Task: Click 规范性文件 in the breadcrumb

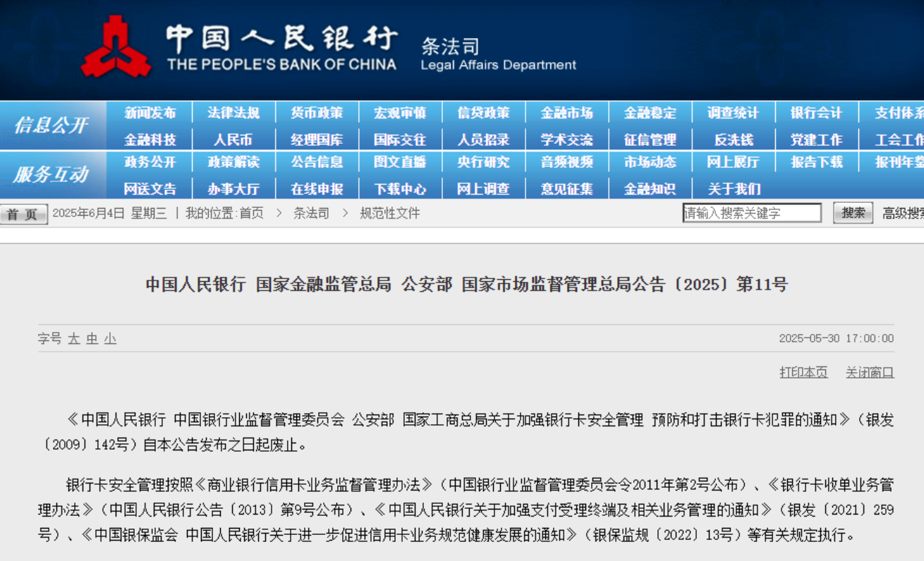Action: (390, 213)
